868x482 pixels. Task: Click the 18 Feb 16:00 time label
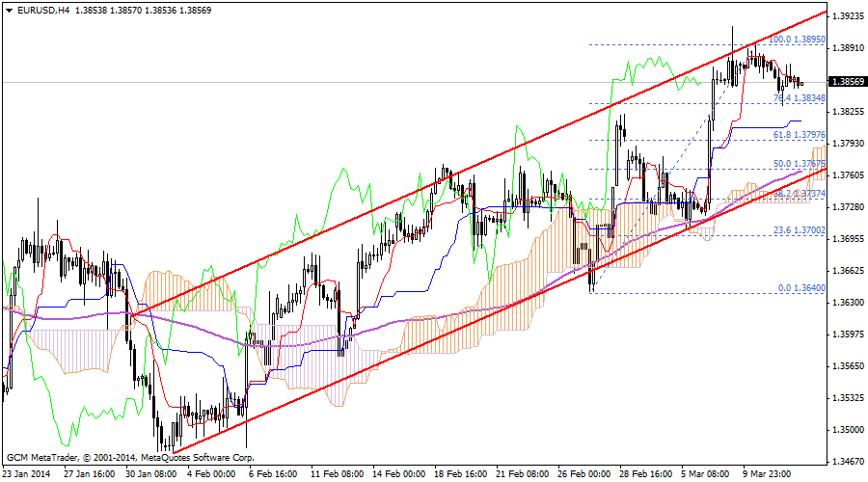(x=461, y=474)
